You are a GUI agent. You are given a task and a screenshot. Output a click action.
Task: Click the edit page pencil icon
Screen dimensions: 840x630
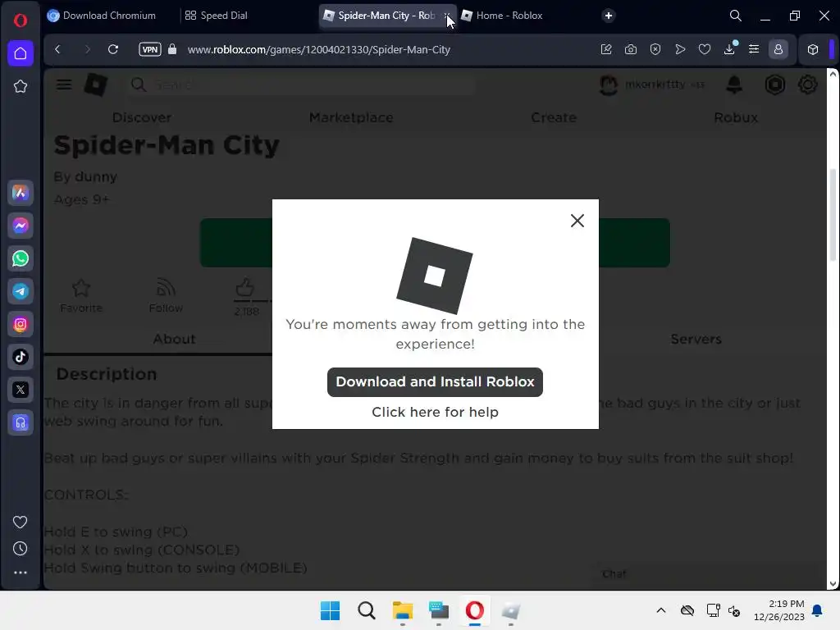pos(606,49)
